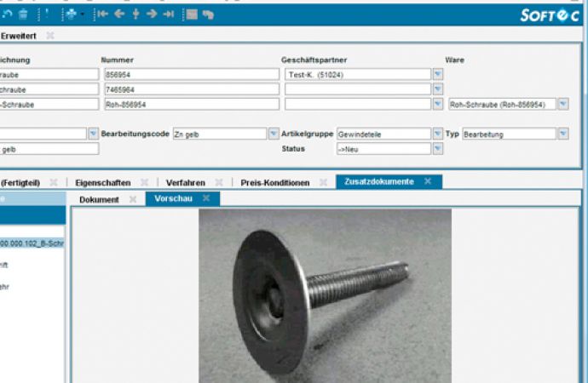Expand the Typ Bearbeitung dropdown
The width and height of the screenshot is (588, 383).
(x=563, y=134)
